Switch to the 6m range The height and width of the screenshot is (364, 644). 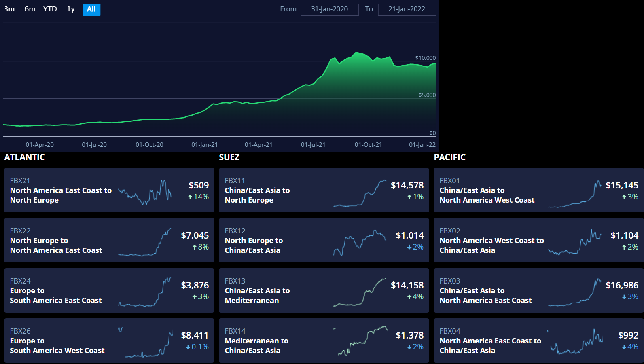pos(30,9)
